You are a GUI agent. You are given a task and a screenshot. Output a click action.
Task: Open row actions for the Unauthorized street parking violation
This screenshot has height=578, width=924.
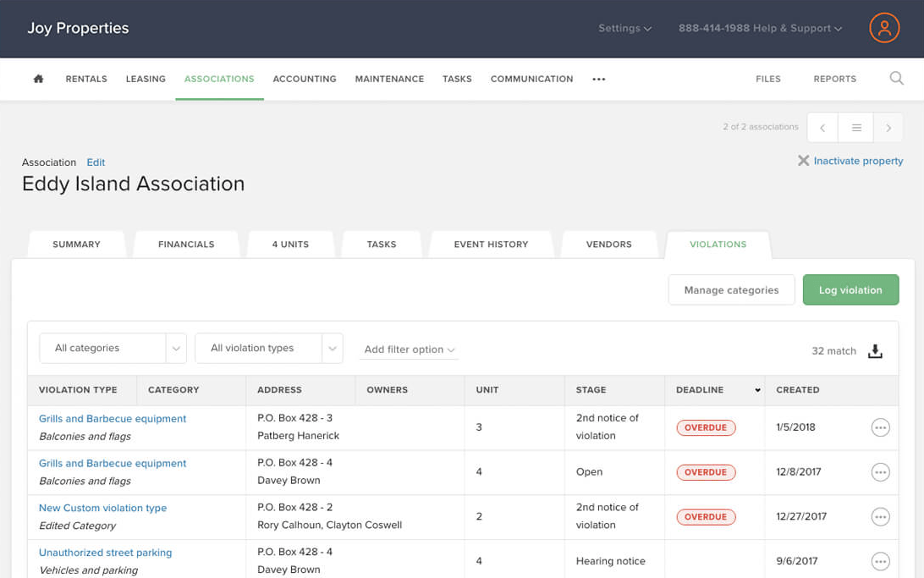880,560
